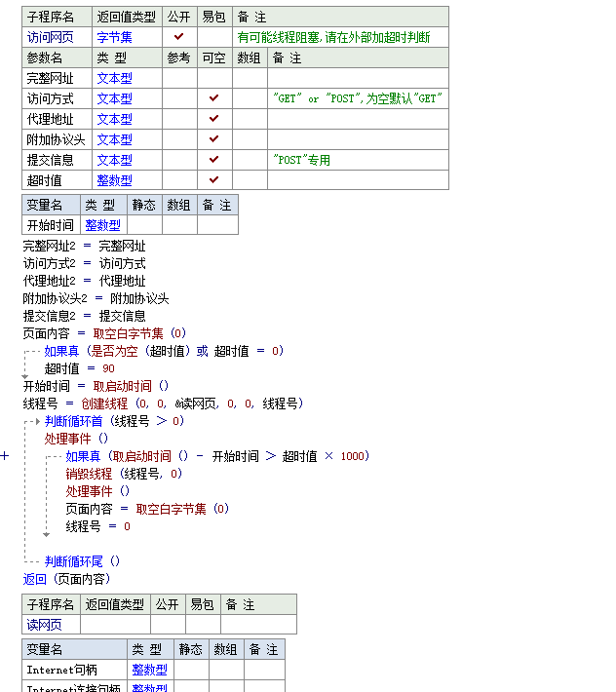This screenshot has width=616, height=692.
Task: Select the parameter name 完整网址
Action: (x=51, y=78)
